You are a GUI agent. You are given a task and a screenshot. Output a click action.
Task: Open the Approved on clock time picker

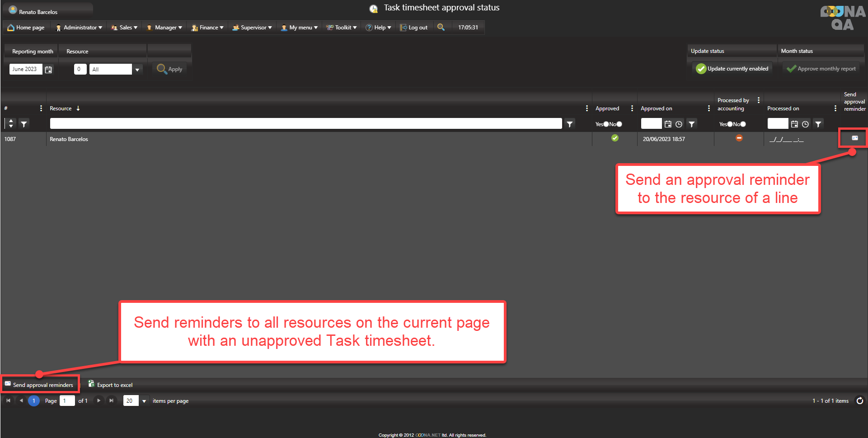click(679, 124)
